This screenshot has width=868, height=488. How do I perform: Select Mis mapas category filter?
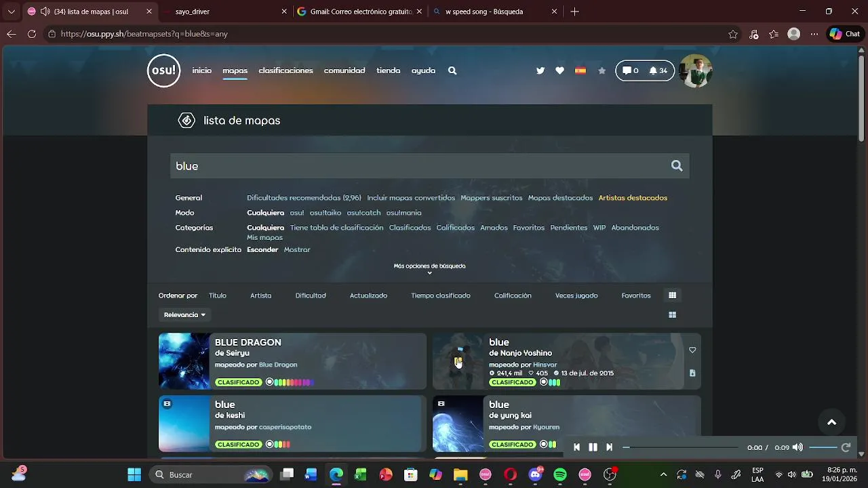tap(264, 238)
